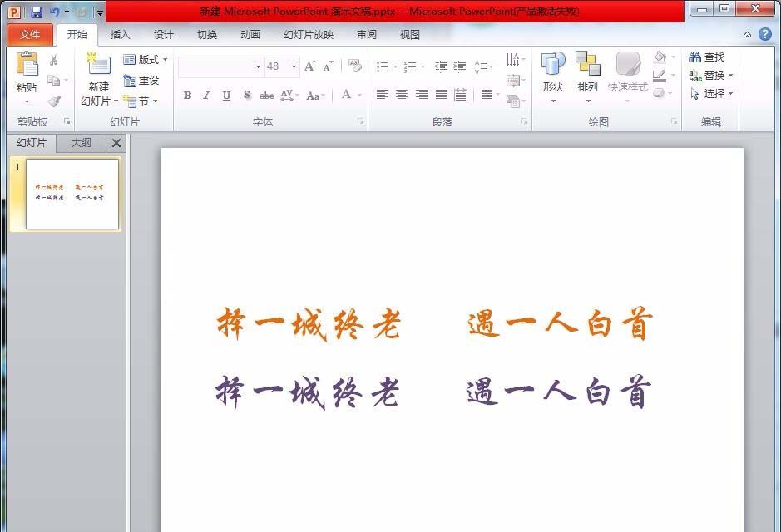781x532 pixels.
Task: Open the font size 48 dropdown
Action: coord(294,66)
